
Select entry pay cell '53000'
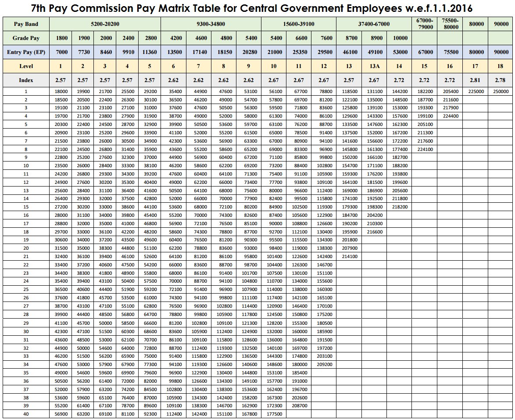400,52
